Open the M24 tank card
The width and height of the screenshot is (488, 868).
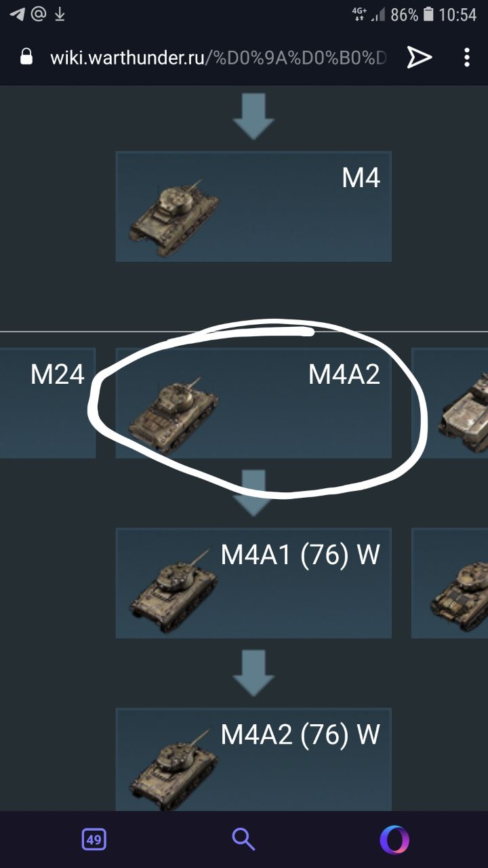[x=47, y=403]
